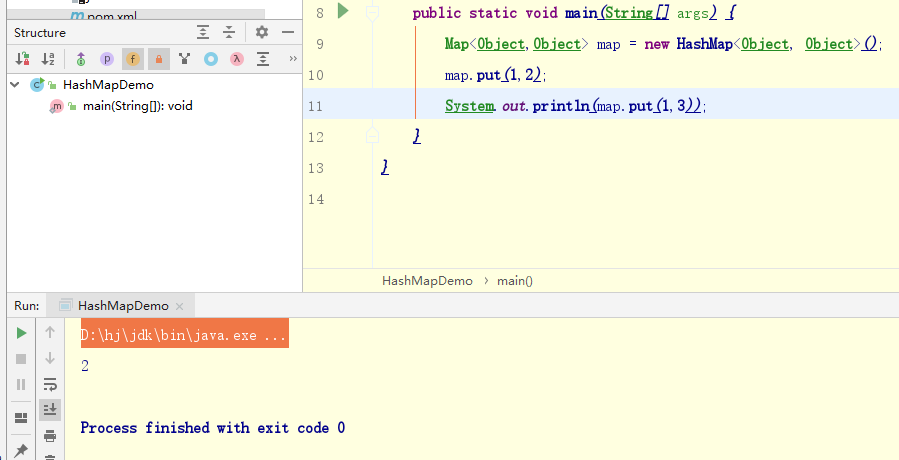899x460 pixels.
Task: Click the main method name on line 8
Action: click(x=581, y=13)
